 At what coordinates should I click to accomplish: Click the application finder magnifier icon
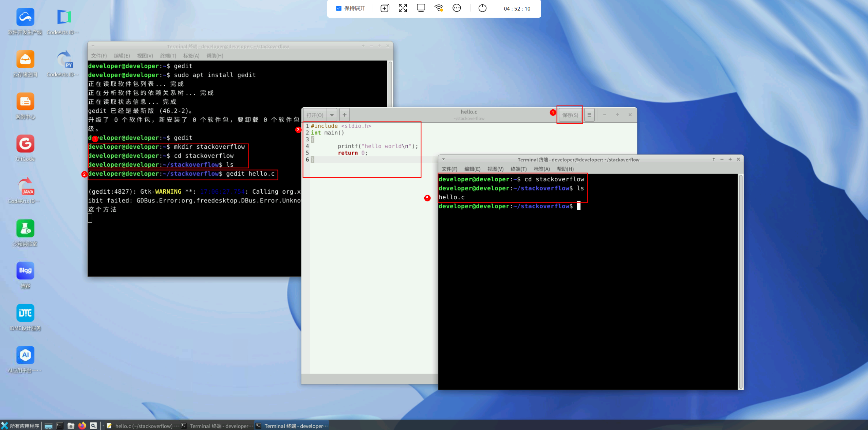click(93, 426)
